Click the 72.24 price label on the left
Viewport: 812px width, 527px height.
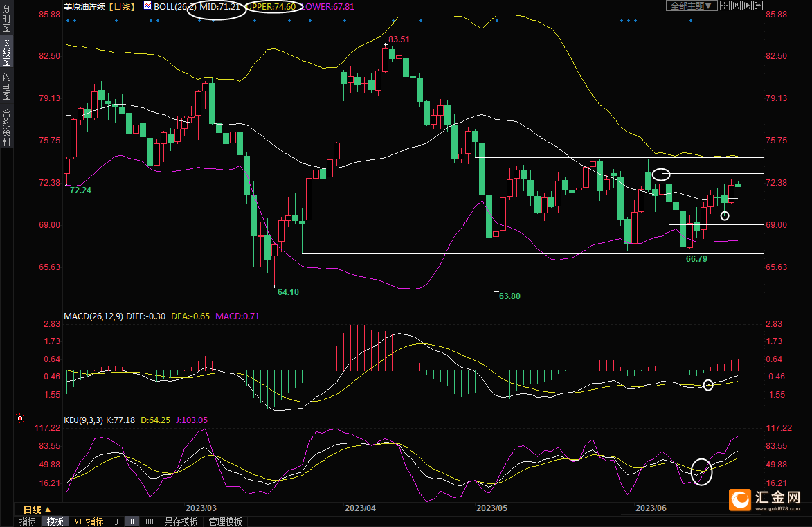pos(80,190)
